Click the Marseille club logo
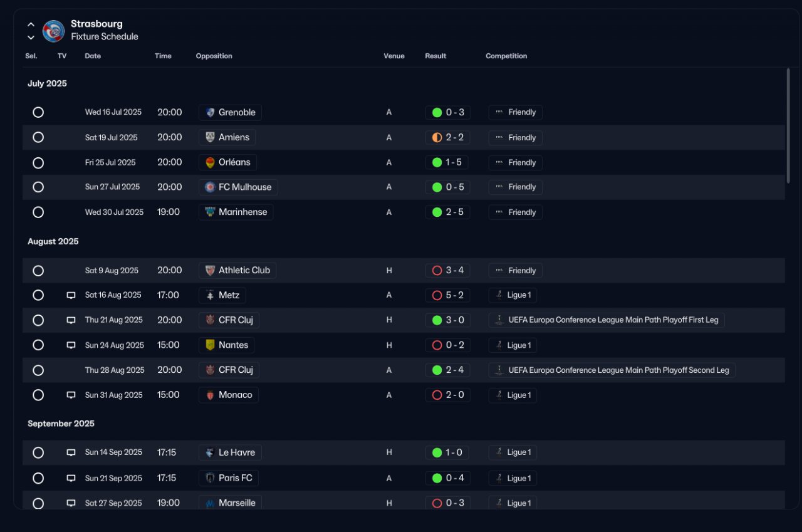The height and width of the screenshot is (532, 802). tap(211, 503)
